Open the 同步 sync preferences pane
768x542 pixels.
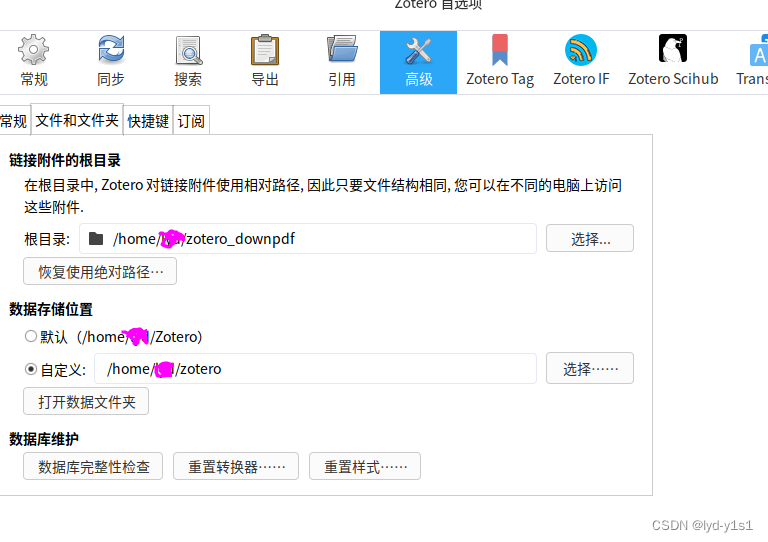tap(111, 62)
